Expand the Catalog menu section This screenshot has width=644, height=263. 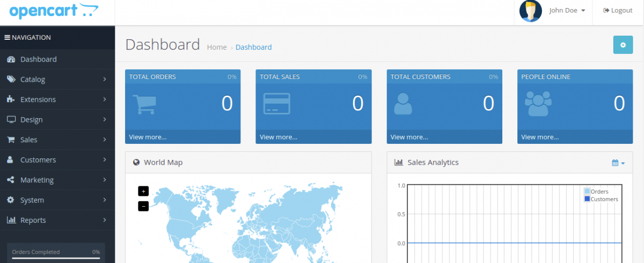tap(57, 79)
